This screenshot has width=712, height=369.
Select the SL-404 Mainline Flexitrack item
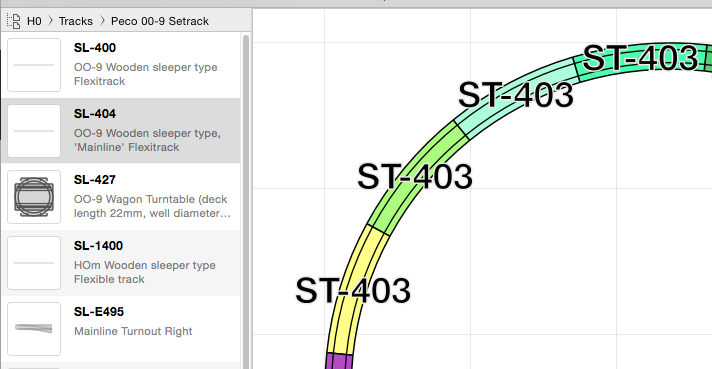(x=121, y=131)
